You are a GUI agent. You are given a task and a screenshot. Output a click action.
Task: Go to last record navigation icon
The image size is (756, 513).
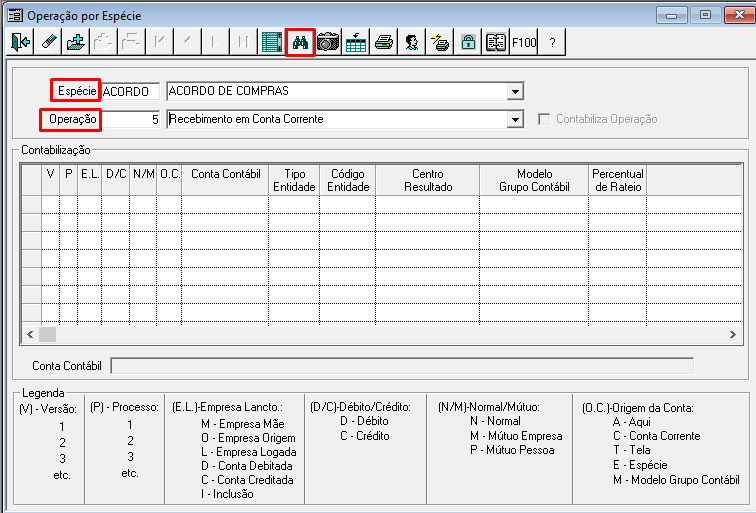243,42
